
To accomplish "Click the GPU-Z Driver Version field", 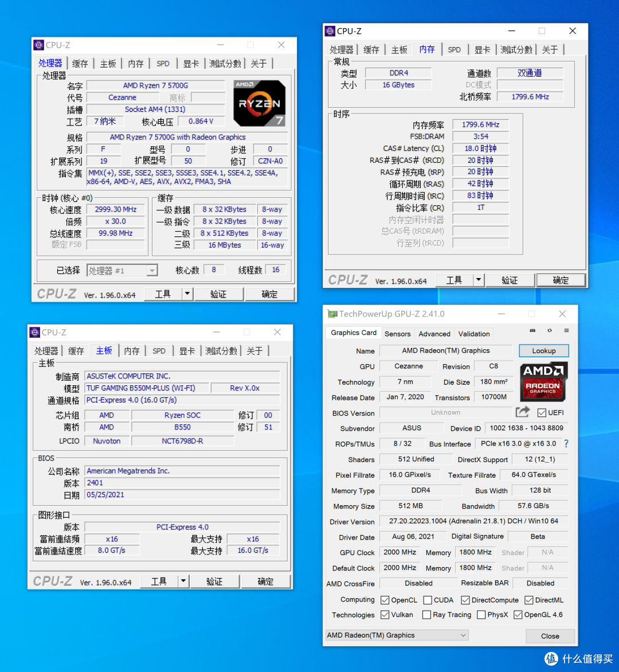I will [473, 521].
